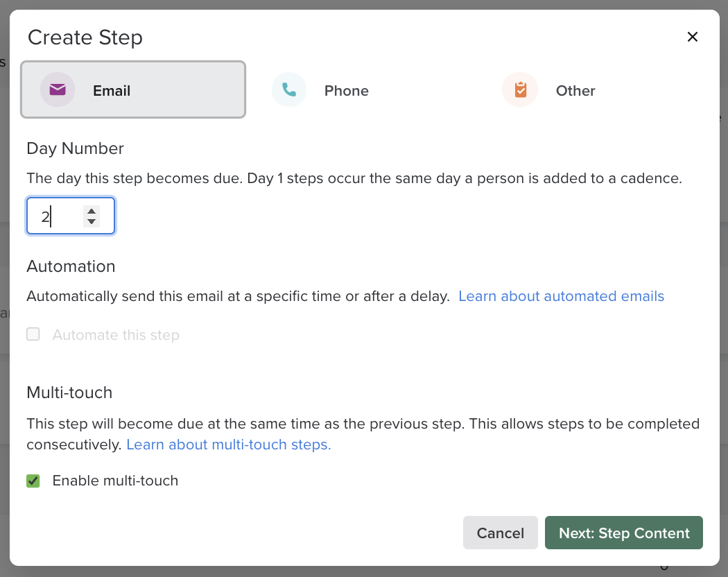Screen dimensions: 728x577
Task: Choose the Other step type
Action: [575, 91]
